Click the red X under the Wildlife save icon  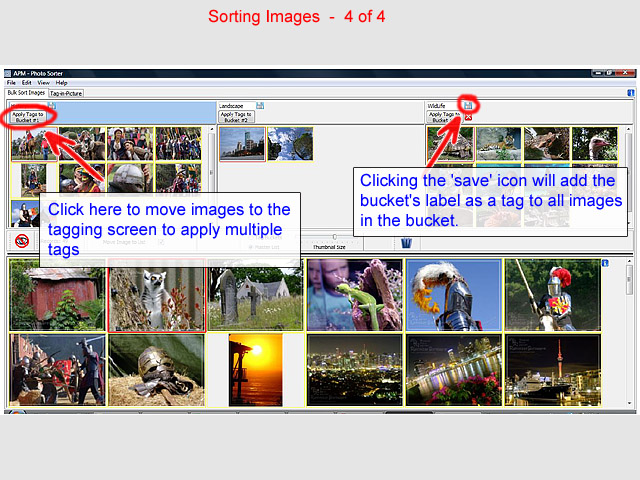point(468,117)
